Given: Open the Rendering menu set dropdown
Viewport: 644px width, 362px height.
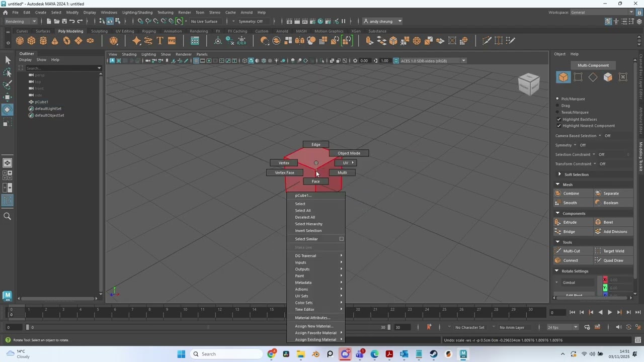Looking at the screenshot, I should (x=21, y=21).
